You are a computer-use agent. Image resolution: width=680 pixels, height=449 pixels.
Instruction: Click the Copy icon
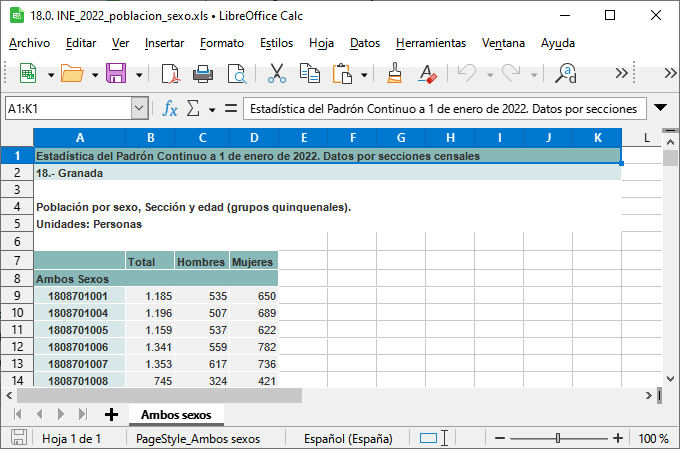point(310,73)
